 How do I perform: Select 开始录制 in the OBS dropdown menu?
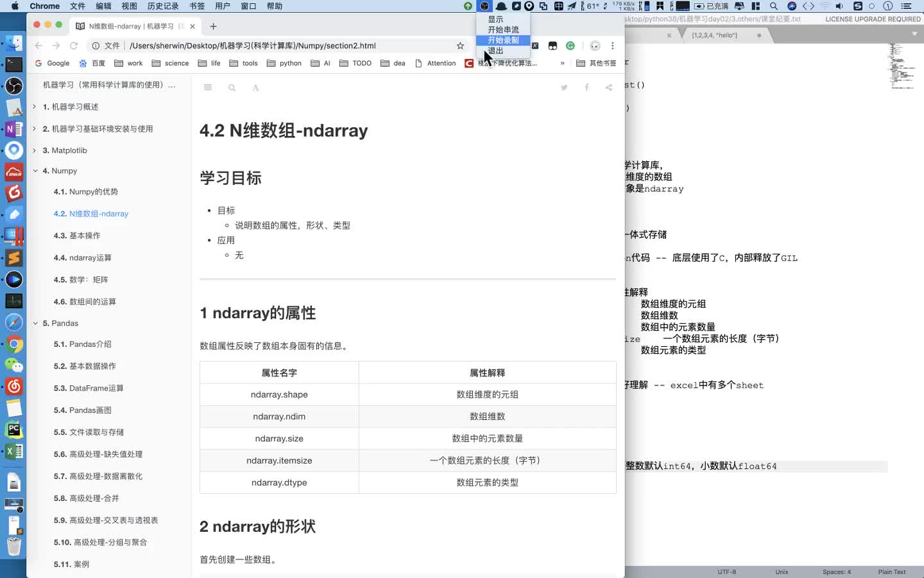[503, 40]
